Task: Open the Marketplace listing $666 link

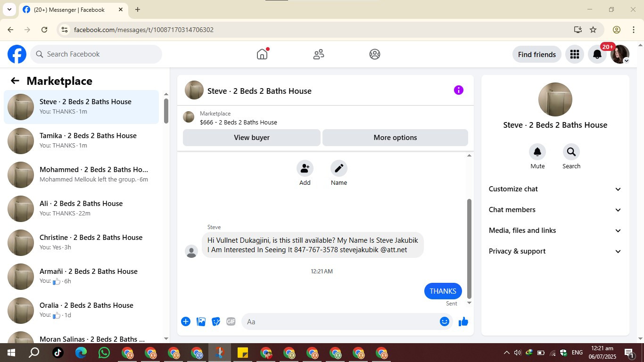Action: click(238, 122)
